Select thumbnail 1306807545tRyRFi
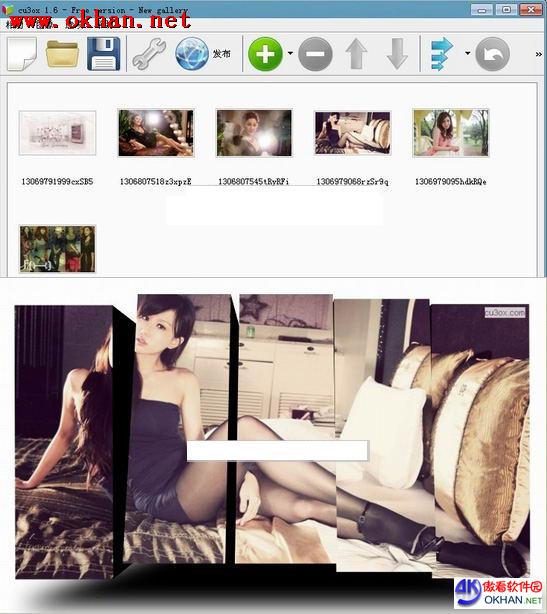The image size is (547, 614). [x=254, y=133]
